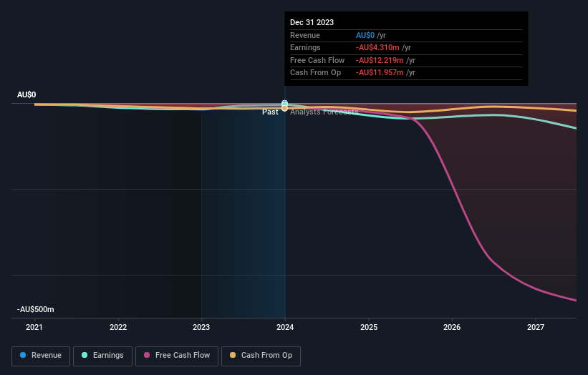Click the 2021 x-axis label

[34, 327]
